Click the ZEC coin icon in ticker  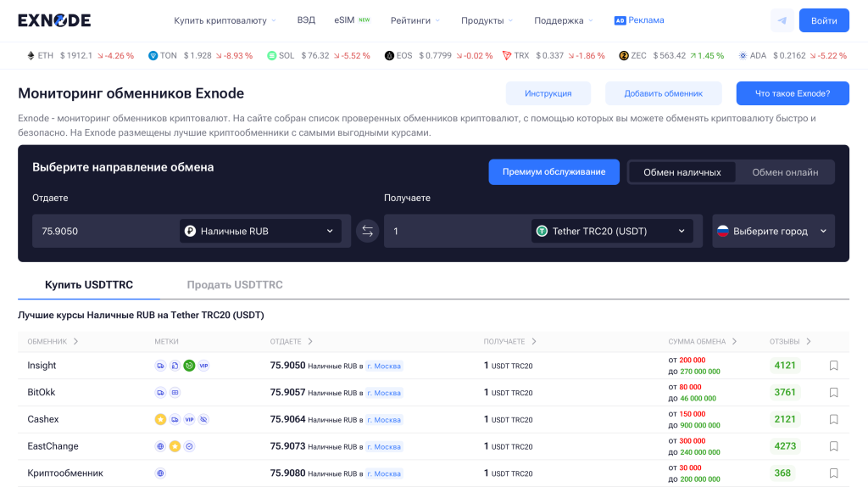click(624, 55)
